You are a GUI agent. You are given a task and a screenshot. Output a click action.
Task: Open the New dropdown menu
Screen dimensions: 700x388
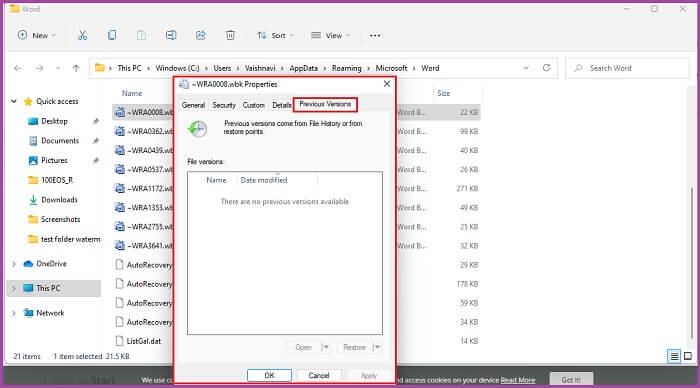(37, 35)
